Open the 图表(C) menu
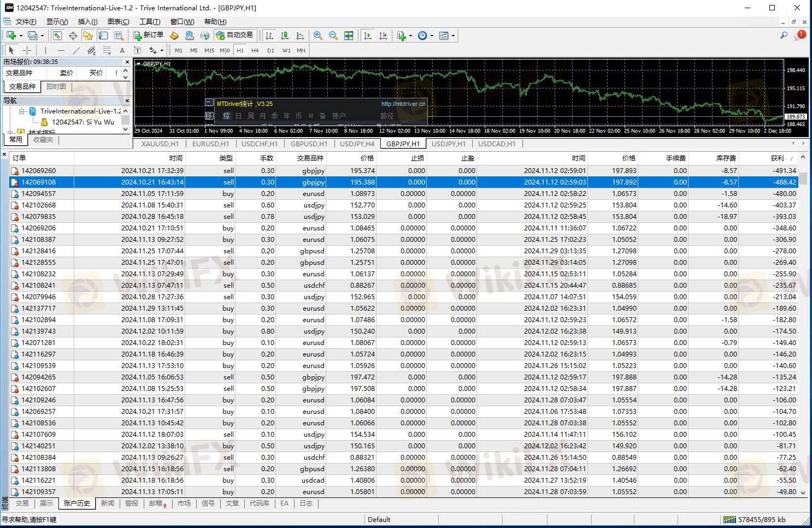The height and width of the screenshot is (528, 812). [x=118, y=22]
